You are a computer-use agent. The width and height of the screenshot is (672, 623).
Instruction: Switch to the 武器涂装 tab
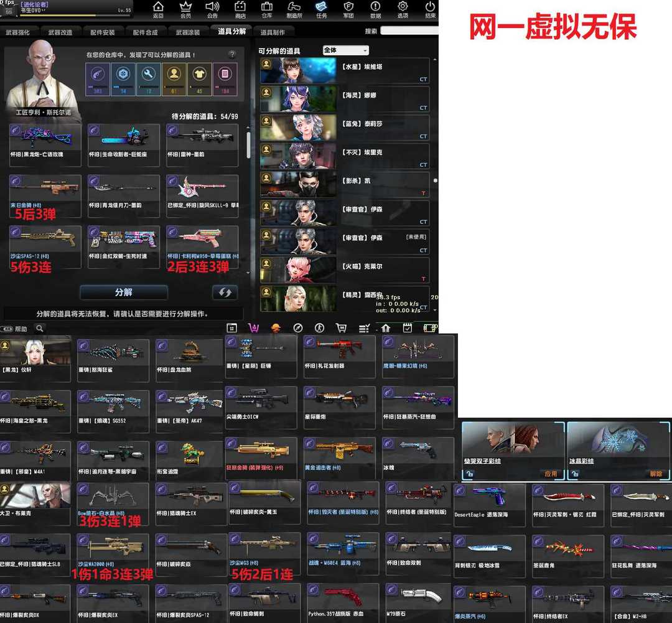pos(188,32)
